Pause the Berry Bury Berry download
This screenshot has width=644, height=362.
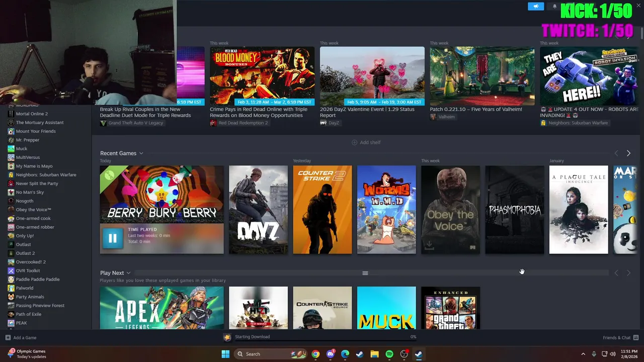click(x=113, y=238)
